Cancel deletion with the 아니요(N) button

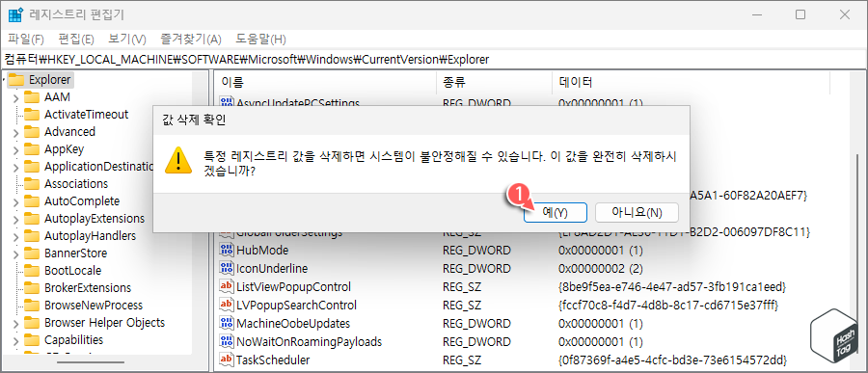pyautogui.click(x=637, y=212)
